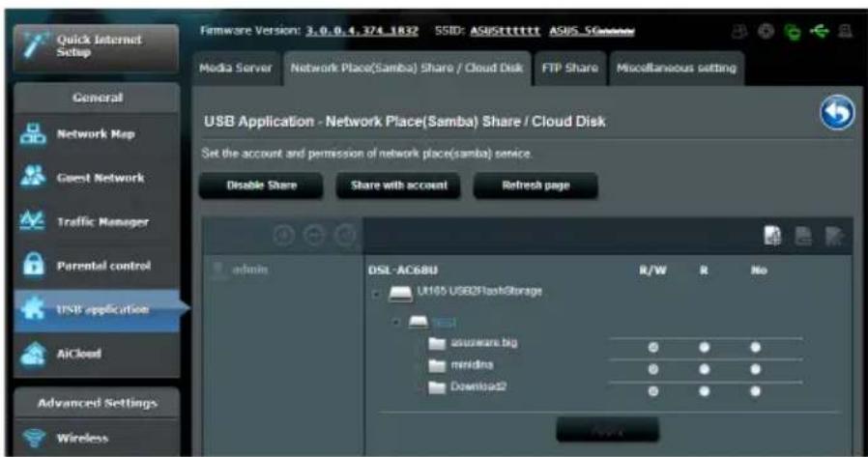Open the Miscellaneous setting tab
868x457 pixels.
click(x=677, y=68)
